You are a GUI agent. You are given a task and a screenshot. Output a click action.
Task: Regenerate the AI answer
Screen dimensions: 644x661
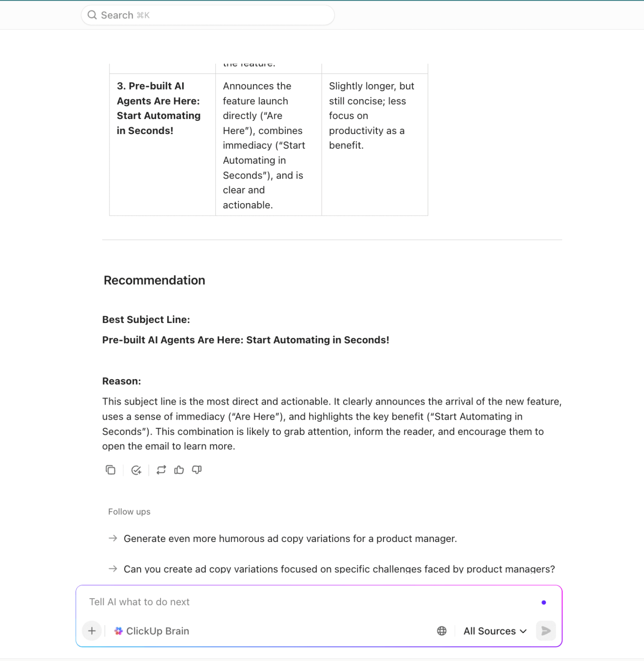[161, 470]
